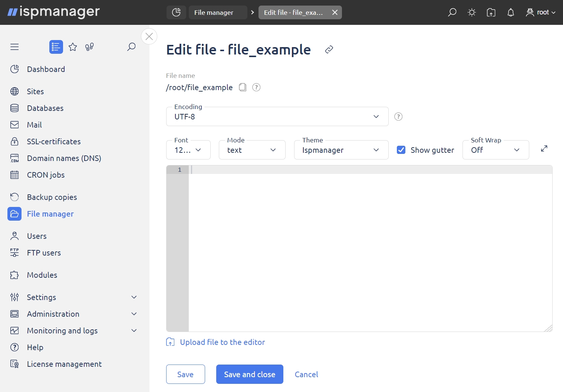Open License management in the sidebar

pyautogui.click(x=64, y=364)
